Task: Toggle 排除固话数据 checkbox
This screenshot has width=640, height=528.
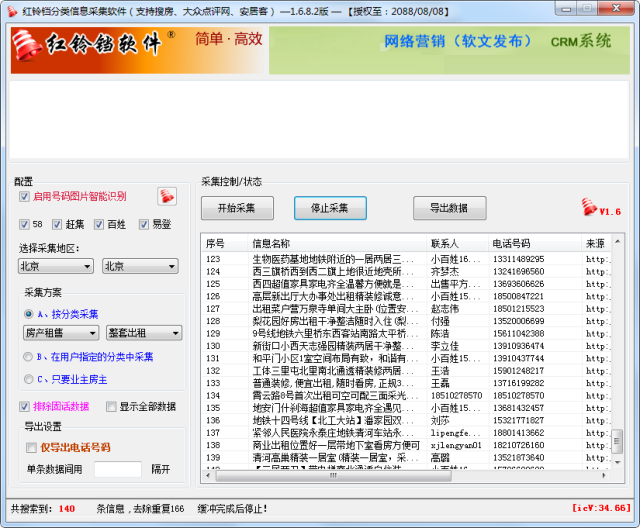Action: click(x=24, y=406)
